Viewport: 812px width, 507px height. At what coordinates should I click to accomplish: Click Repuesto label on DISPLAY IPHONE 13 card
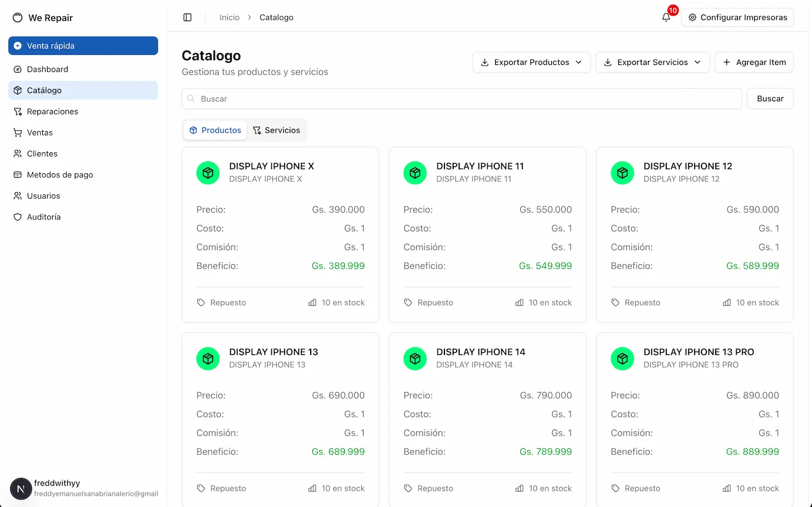(228, 489)
